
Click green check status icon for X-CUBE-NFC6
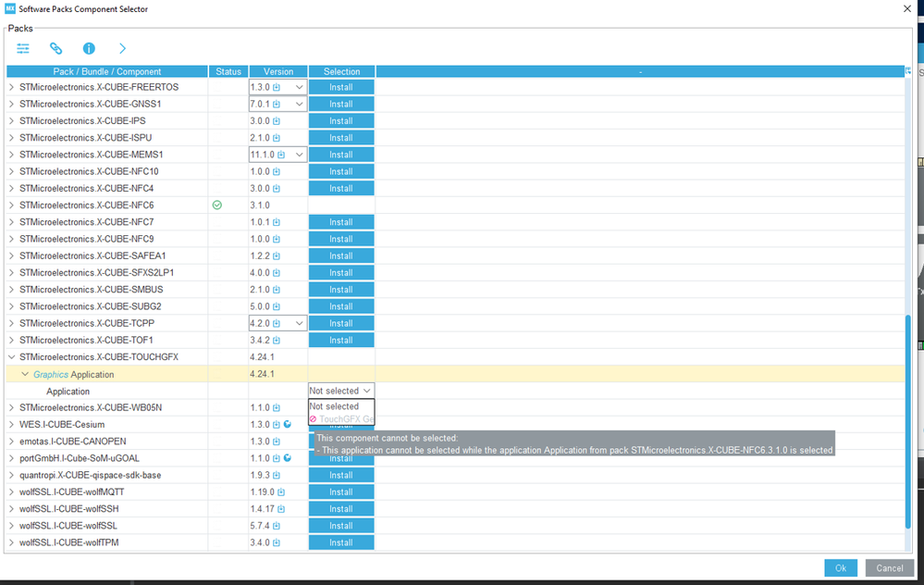point(216,205)
